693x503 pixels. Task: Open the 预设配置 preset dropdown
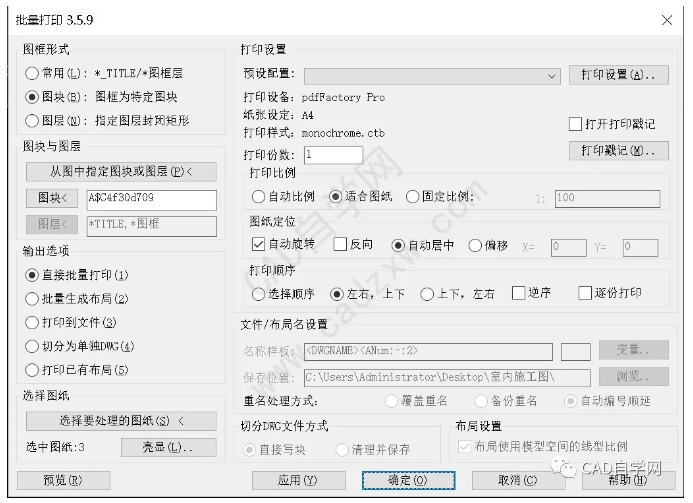click(x=432, y=76)
